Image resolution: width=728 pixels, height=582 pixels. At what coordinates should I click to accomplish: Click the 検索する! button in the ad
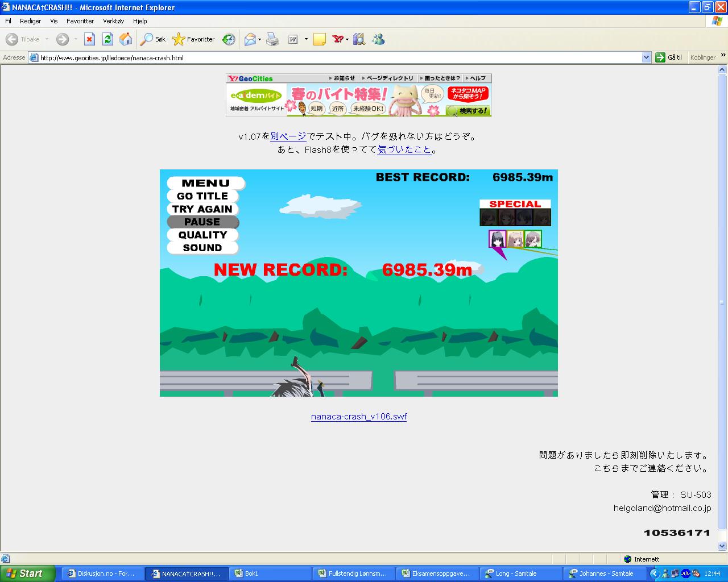pos(469,110)
